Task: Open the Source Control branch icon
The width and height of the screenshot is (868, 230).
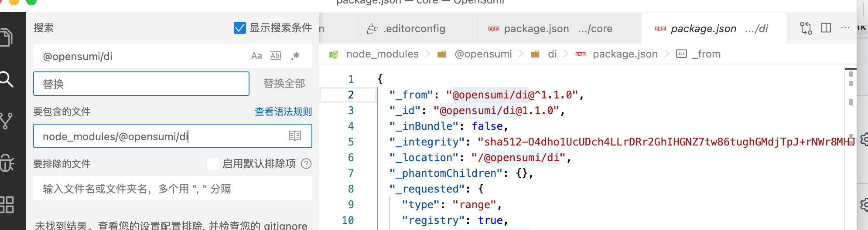Action: (7, 121)
